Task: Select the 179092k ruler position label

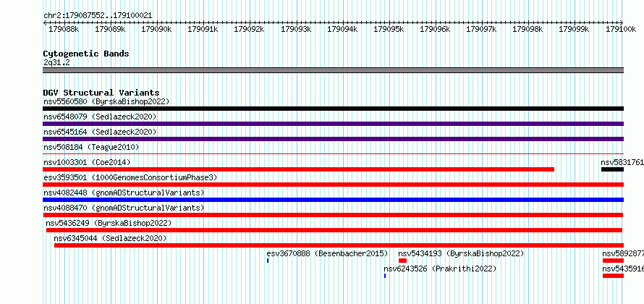Action: [250, 29]
